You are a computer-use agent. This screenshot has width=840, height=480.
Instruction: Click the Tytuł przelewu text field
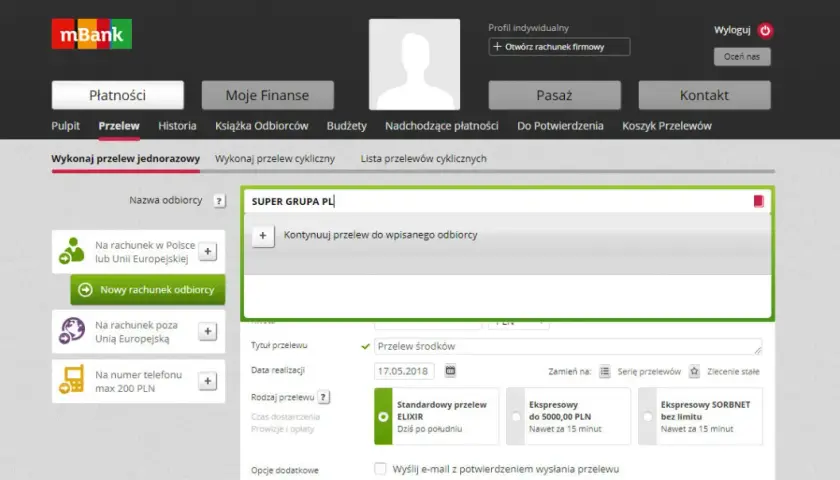click(568, 347)
